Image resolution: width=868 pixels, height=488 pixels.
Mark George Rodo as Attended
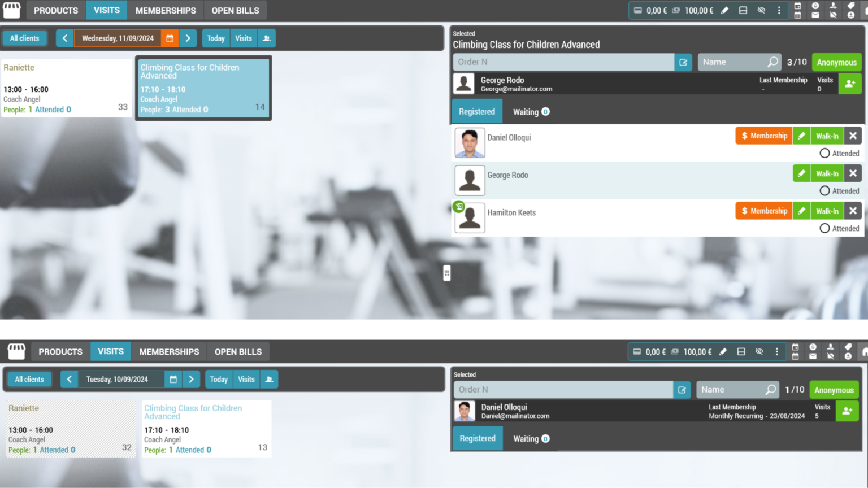pos(825,190)
